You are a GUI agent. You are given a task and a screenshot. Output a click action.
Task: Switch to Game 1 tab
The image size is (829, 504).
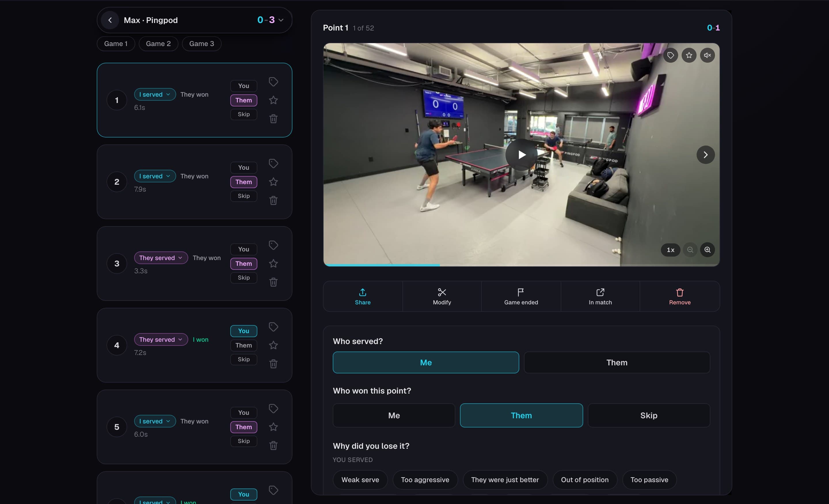tap(116, 44)
